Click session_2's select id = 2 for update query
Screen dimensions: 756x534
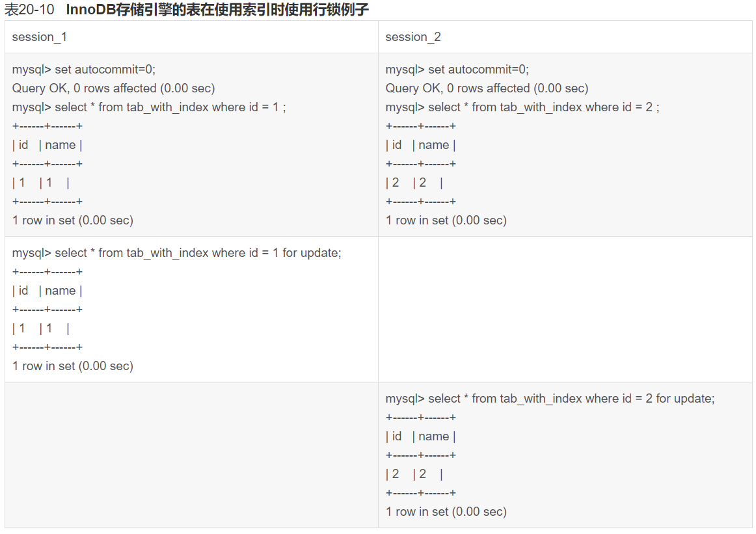pos(550,399)
